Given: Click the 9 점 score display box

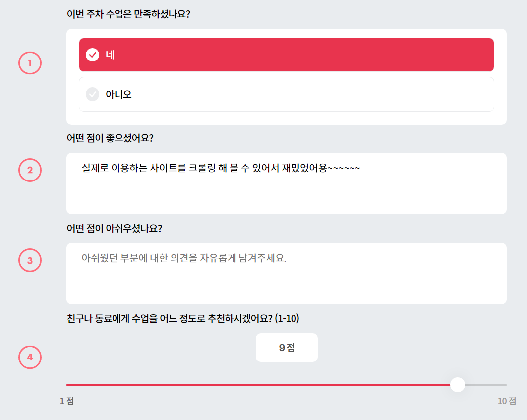Looking at the screenshot, I should (287, 348).
